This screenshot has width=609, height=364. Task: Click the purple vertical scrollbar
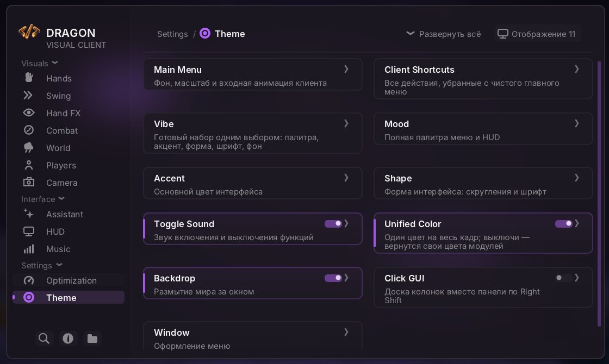[x=599, y=194]
